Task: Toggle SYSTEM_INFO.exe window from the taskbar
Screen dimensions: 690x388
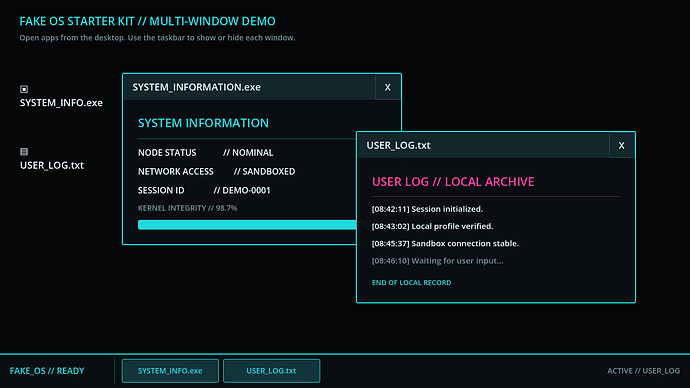Action: (x=170, y=371)
